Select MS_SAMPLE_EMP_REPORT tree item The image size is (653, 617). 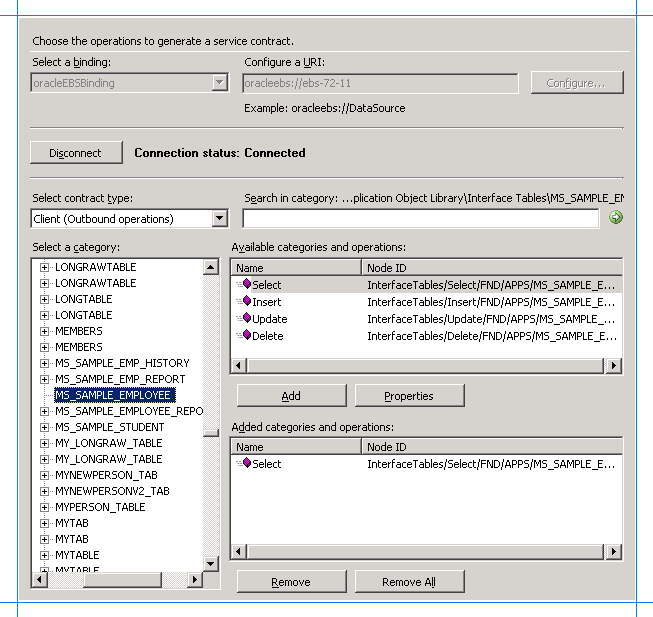coord(120,379)
